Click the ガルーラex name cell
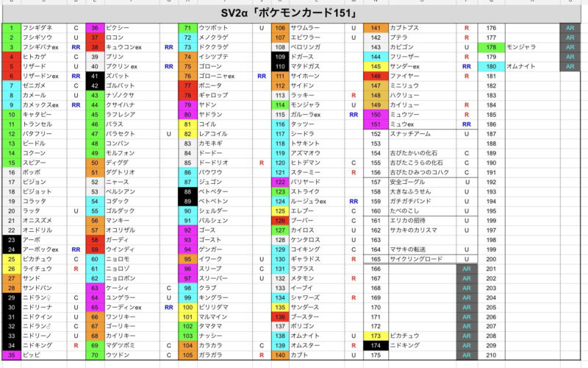Screen dimensions: 588x368 (x=317, y=115)
